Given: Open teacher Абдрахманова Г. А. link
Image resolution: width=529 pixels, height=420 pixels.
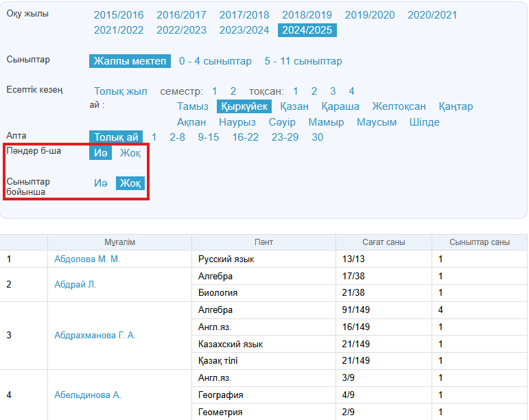Looking at the screenshot, I should click(x=95, y=336).
